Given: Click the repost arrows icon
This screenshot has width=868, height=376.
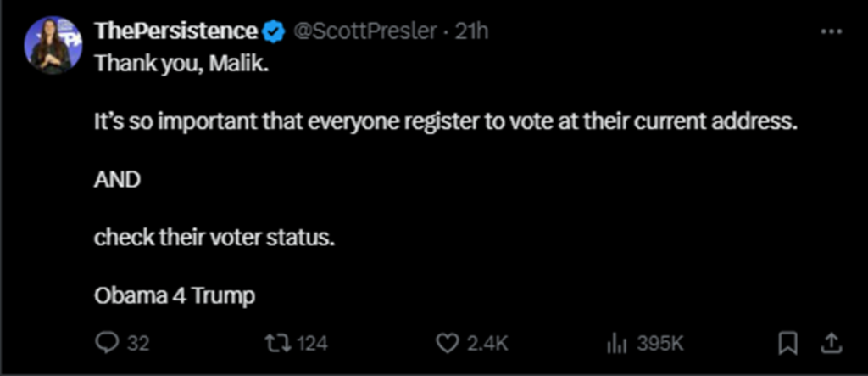Looking at the screenshot, I should click(277, 343).
